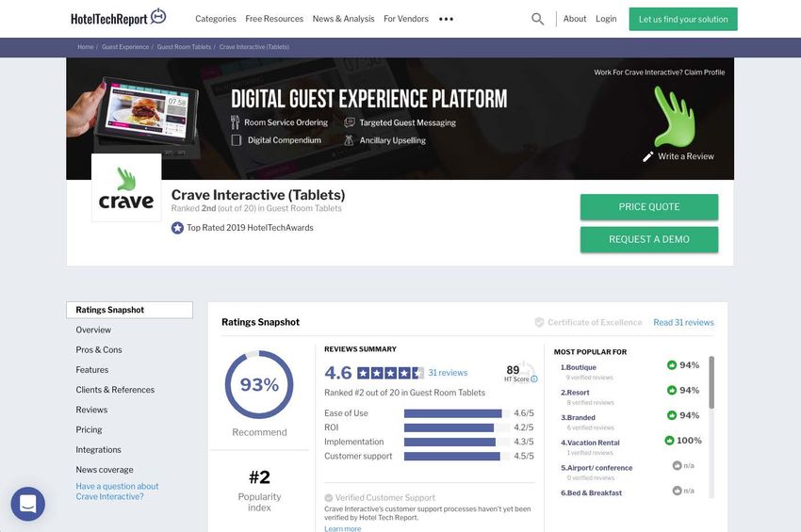801x532 pixels.
Task: Open the three-dots more menu
Action: click(446, 19)
